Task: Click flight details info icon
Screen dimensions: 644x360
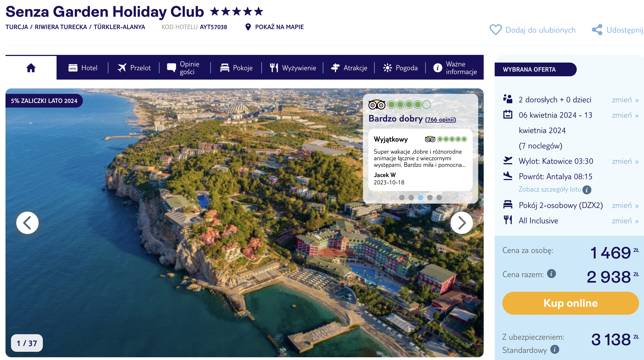Action: pyautogui.click(x=587, y=190)
